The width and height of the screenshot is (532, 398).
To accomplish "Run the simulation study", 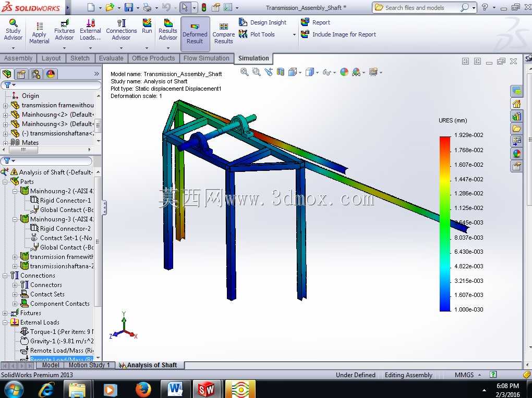I will pos(147,27).
